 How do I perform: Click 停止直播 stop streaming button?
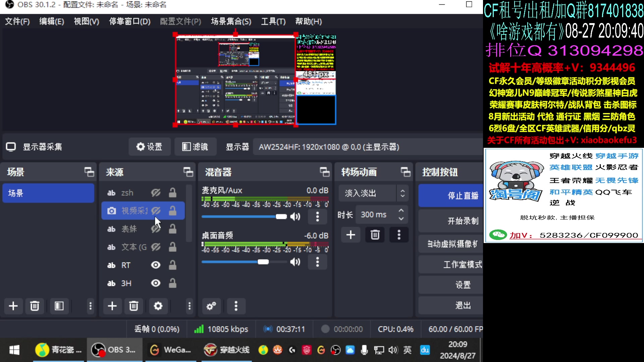pos(451,195)
